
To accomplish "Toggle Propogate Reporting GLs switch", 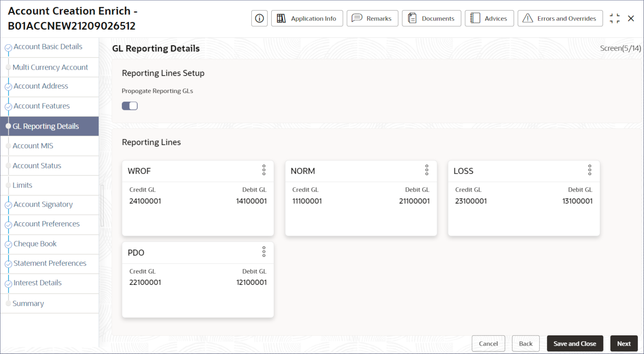I will (130, 106).
